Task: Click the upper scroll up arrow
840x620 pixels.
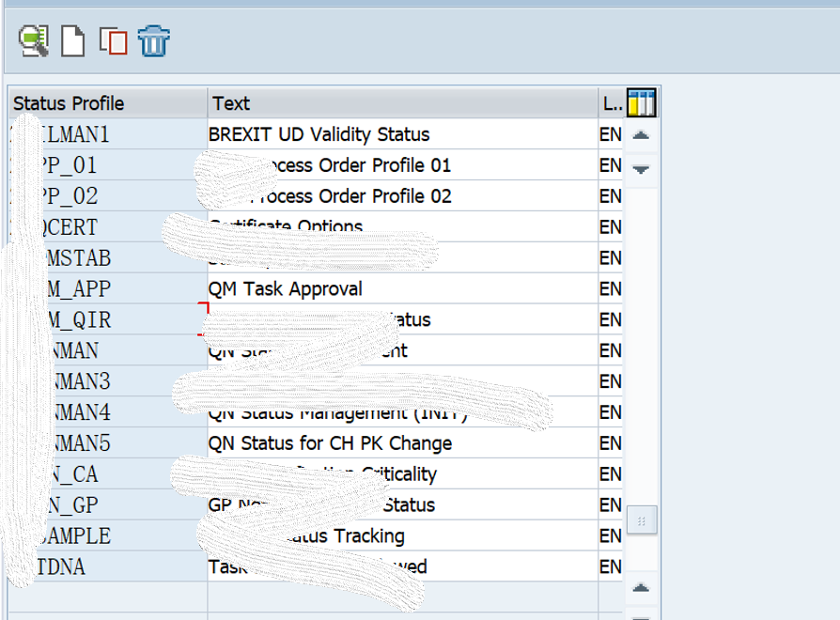Action: click(641, 135)
